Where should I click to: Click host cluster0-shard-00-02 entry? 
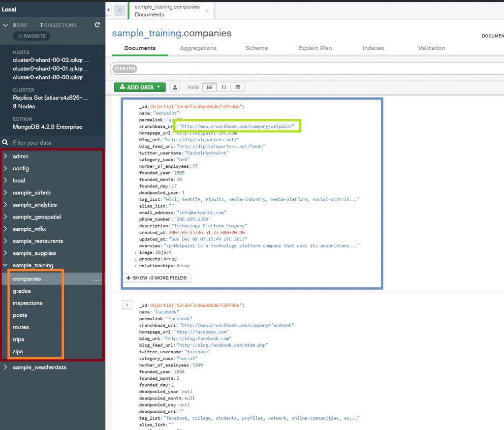click(x=51, y=60)
